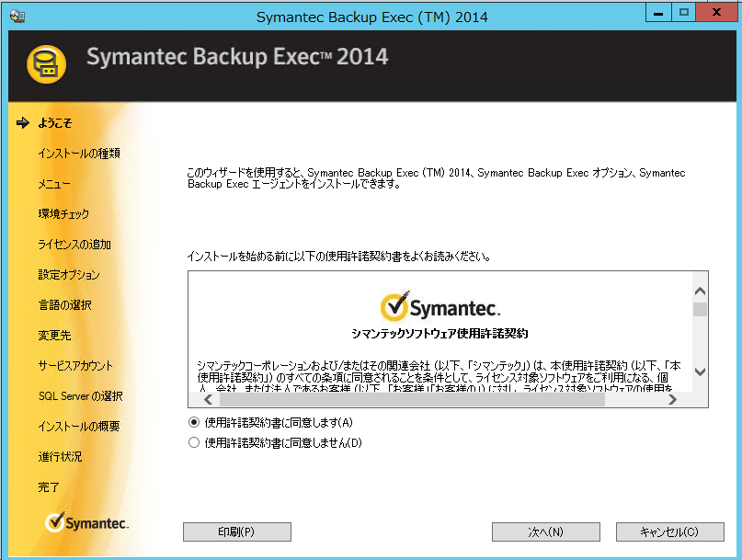The width and height of the screenshot is (742, 560).
Task: Click the シマンテックソフトウェア使用許諾契約 heading
Action: (x=439, y=334)
